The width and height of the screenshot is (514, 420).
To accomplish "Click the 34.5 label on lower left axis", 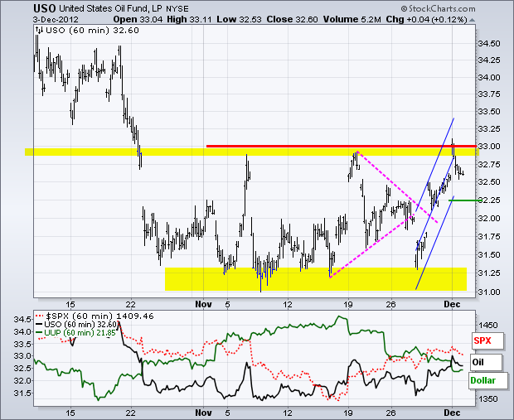I will click(22, 320).
